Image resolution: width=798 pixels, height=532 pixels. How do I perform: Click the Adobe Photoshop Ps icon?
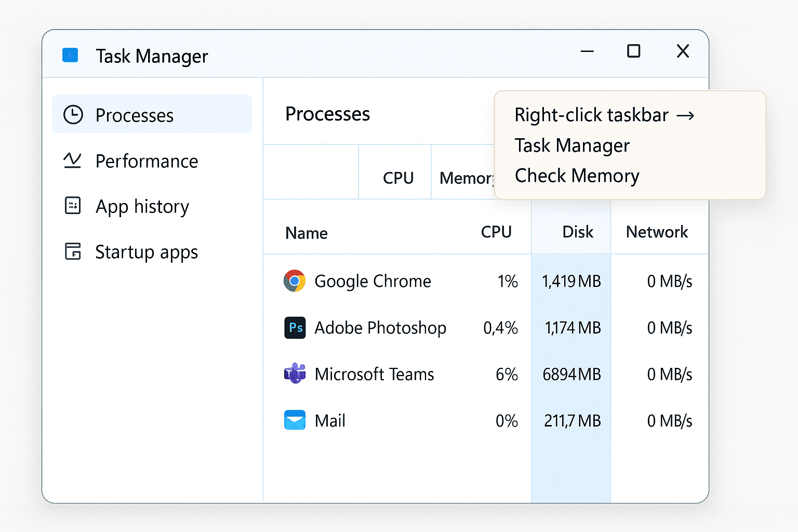click(x=295, y=328)
